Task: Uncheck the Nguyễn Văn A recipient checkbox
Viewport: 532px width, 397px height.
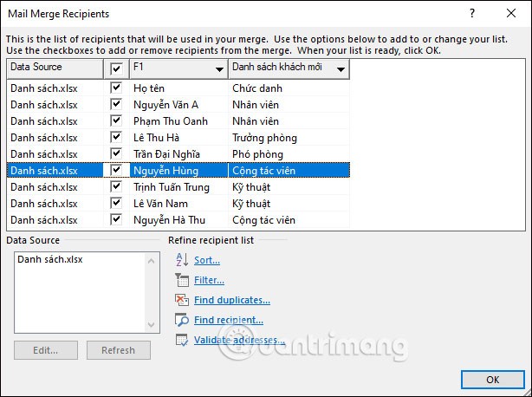Action: (x=116, y=104)
